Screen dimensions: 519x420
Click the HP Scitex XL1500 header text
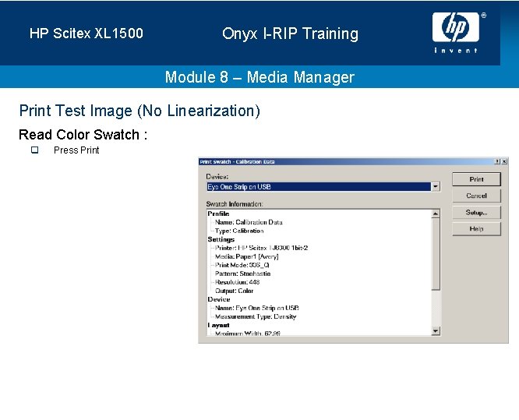(x=86, y=34)
